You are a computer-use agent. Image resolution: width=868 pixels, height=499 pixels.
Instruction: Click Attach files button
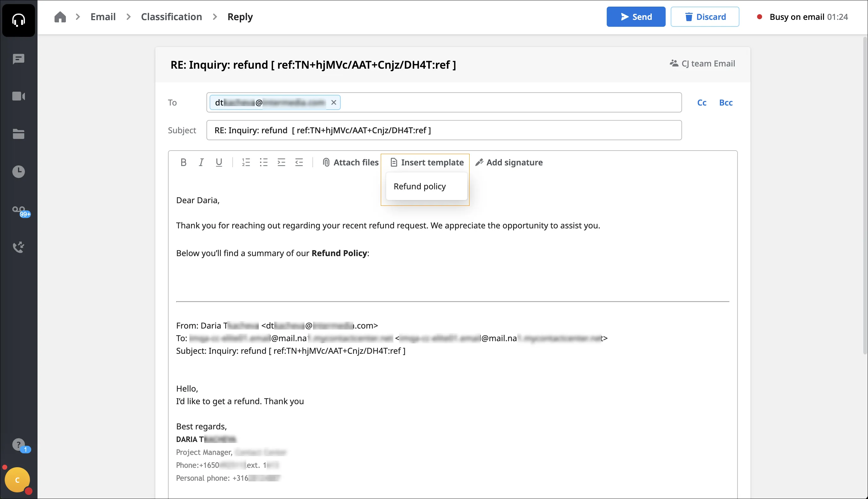(x=350, y=163)
